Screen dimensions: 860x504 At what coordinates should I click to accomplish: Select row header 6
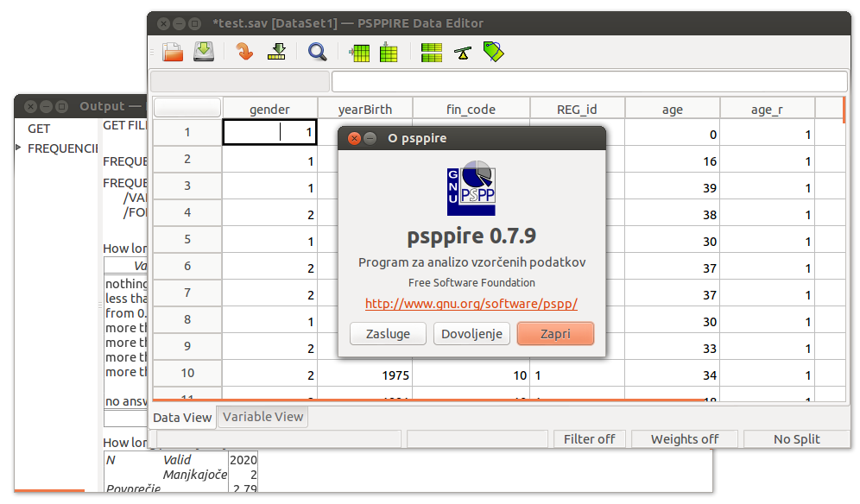(187, 266)
